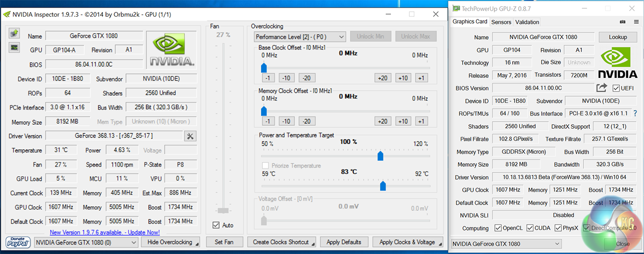Toggle the UEFI checkbox in GPU-Z

(616, 88)
